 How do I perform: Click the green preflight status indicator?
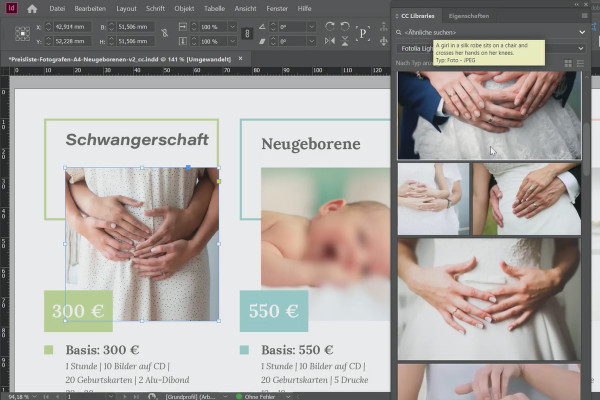pos(239,397)
